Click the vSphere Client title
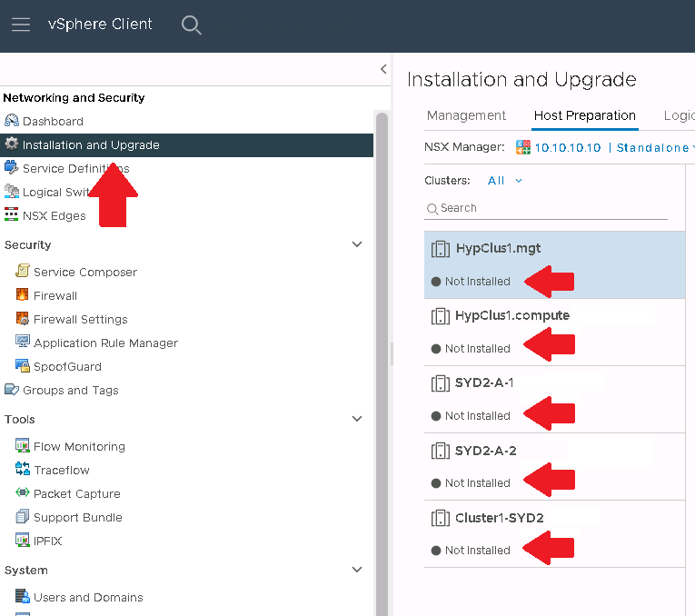The image size is (695, 616). click(x=100, y=24)
